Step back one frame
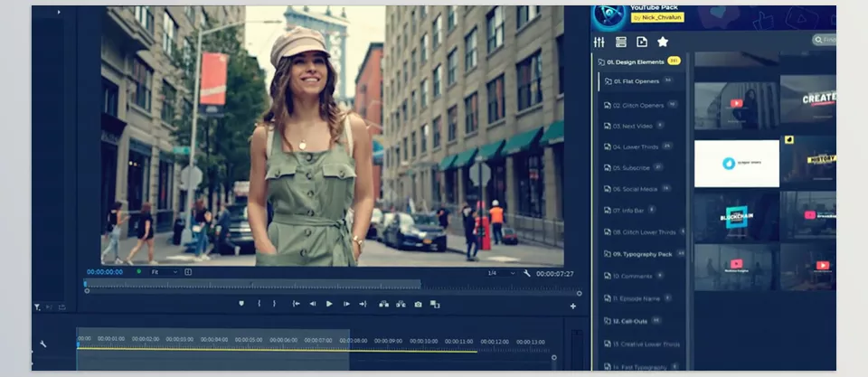 [313, 304]
